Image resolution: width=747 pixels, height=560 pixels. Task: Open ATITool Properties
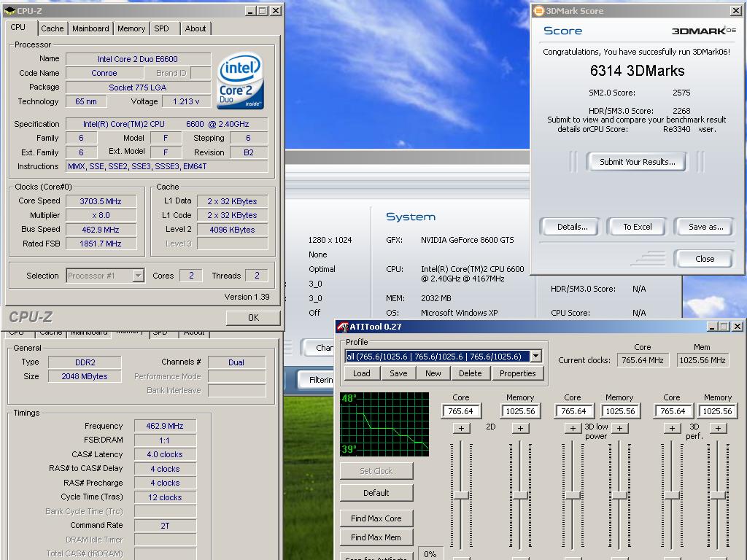(517, 373)
